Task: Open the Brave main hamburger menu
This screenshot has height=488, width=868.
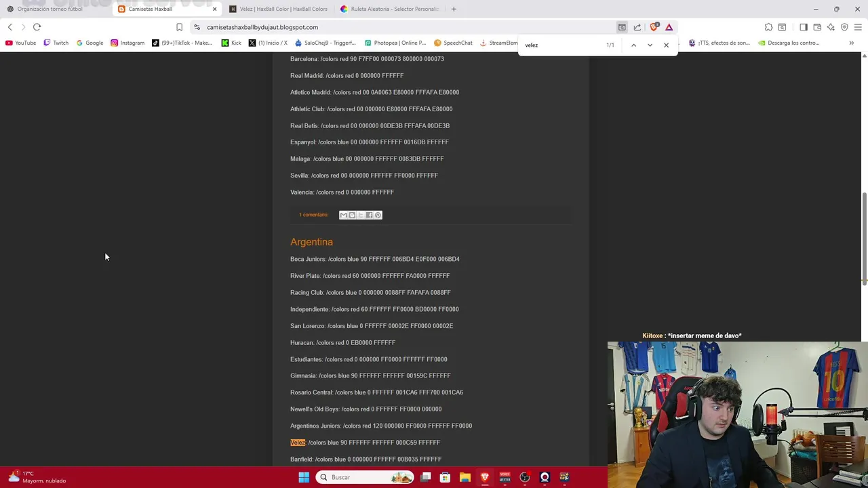Action: point(858,27)
